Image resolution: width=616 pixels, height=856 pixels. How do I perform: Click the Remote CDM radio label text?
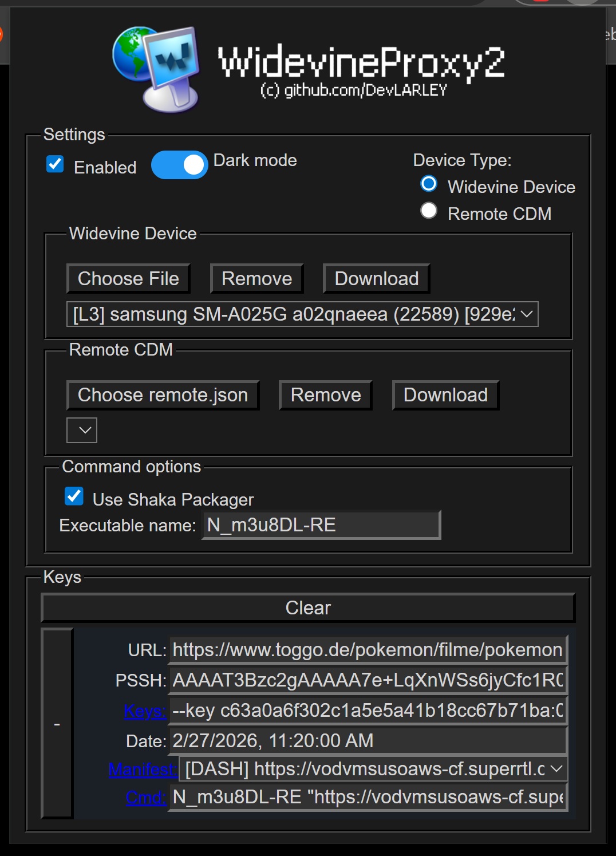[x=499, y=214]
